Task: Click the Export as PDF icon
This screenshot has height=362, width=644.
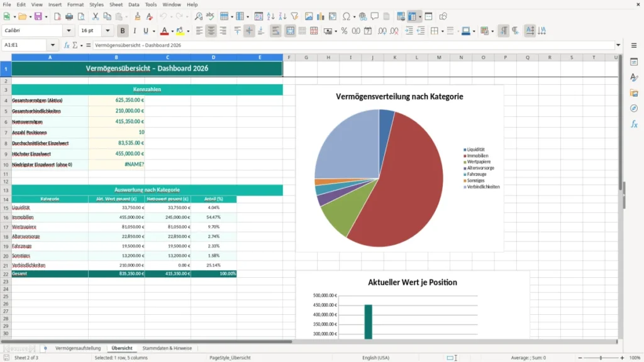Action: coord(57,16)
